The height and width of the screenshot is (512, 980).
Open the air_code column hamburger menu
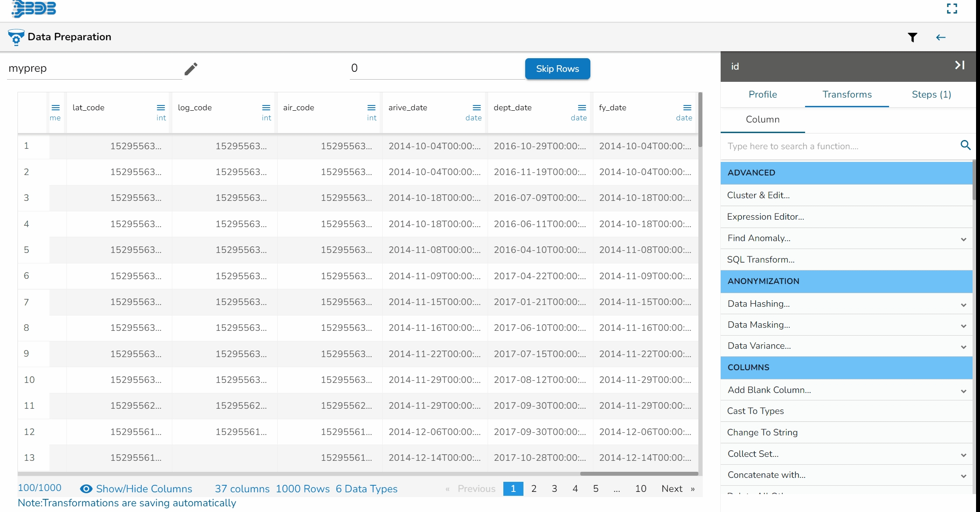371,108
